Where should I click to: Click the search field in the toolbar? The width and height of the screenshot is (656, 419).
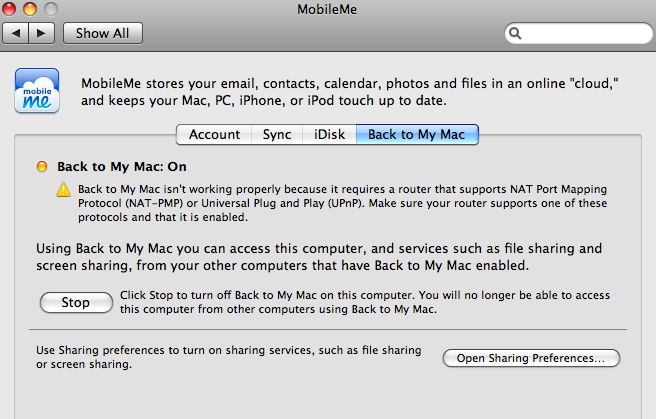tap(580, 33)
